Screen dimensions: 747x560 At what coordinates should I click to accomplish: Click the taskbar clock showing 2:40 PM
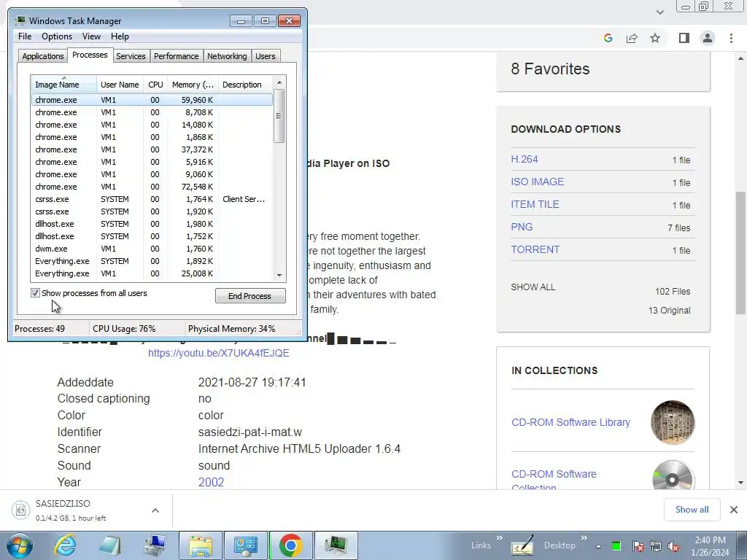[710, 546]
